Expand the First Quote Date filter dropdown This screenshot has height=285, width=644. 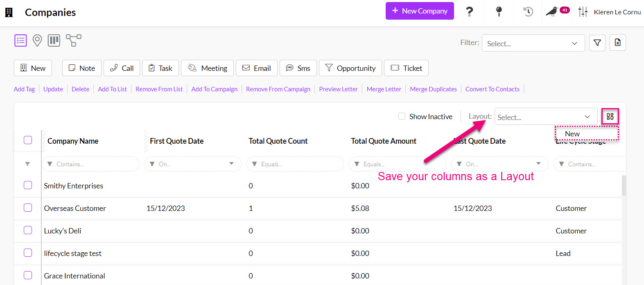point(231,164)
